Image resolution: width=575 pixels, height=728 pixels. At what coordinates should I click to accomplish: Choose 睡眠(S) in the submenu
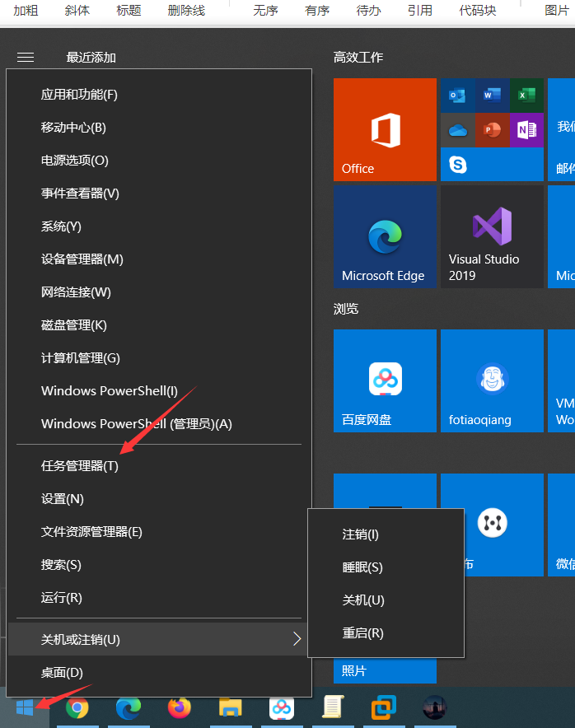(386, 567)
